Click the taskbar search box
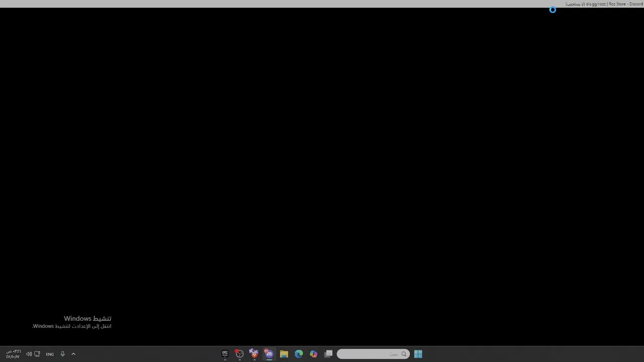The width and height of the screenshot is (644, 362). tap(373, 354)
